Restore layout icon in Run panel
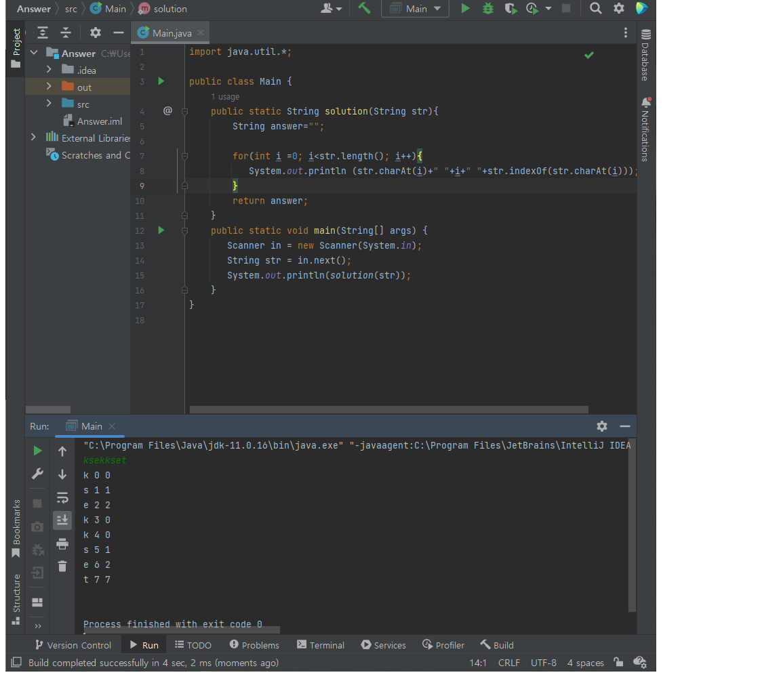This screenshot has width=781, height=700. (x=37, y=602)
